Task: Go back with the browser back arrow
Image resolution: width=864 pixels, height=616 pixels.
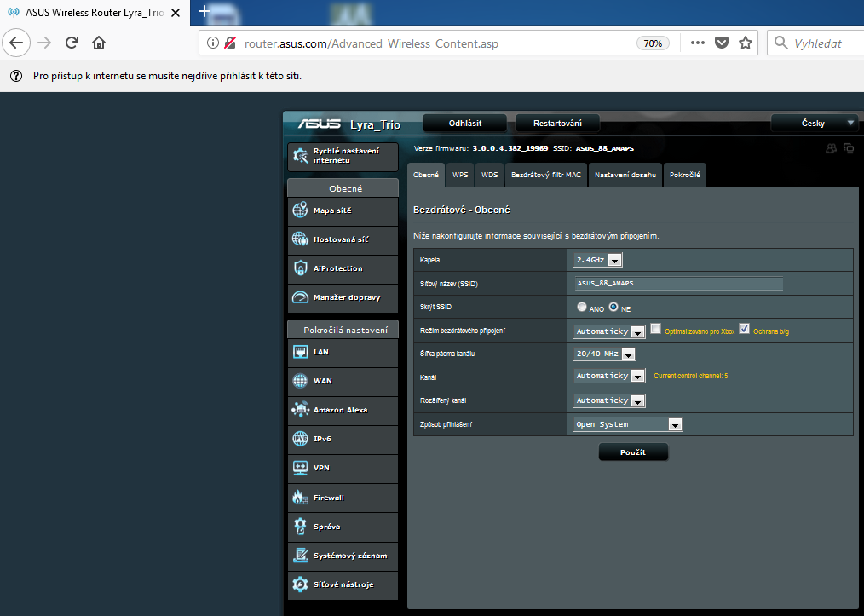Action: pyautogui.click(x=16, y=43)
